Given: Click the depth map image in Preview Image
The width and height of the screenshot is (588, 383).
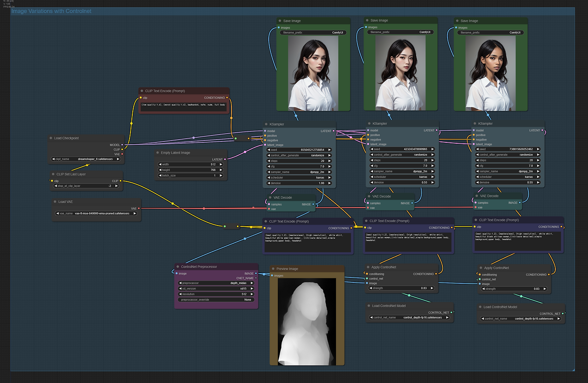Looking at the screenshot, I should tap(306, 317).
